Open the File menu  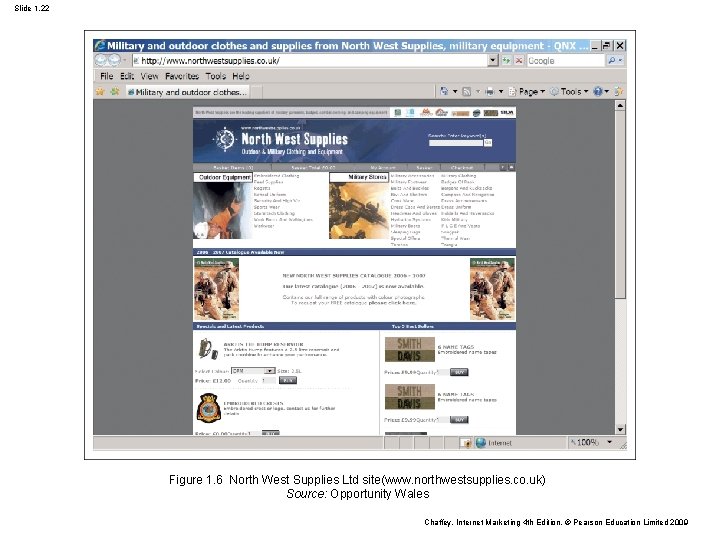point(107,76)
